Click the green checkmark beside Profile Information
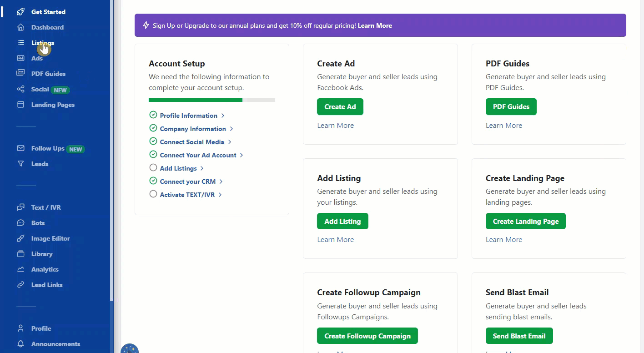 click(153, 115)
